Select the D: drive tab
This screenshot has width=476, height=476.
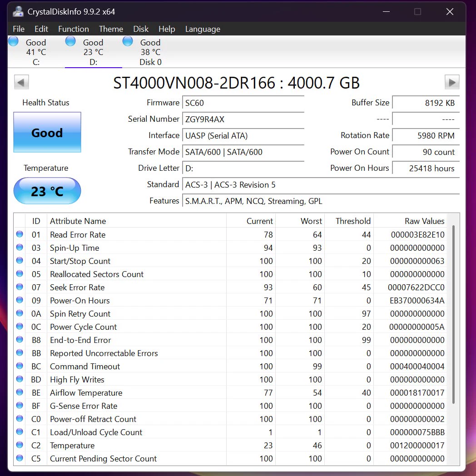93,52
